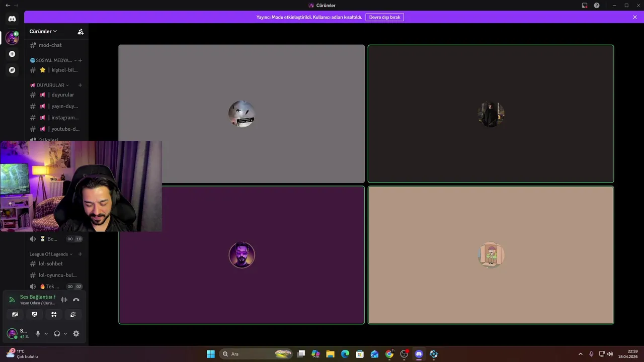The width and height of the screenshot is (644, 362).
Task: Open the taskbar volume control
Action: point(610,354)
